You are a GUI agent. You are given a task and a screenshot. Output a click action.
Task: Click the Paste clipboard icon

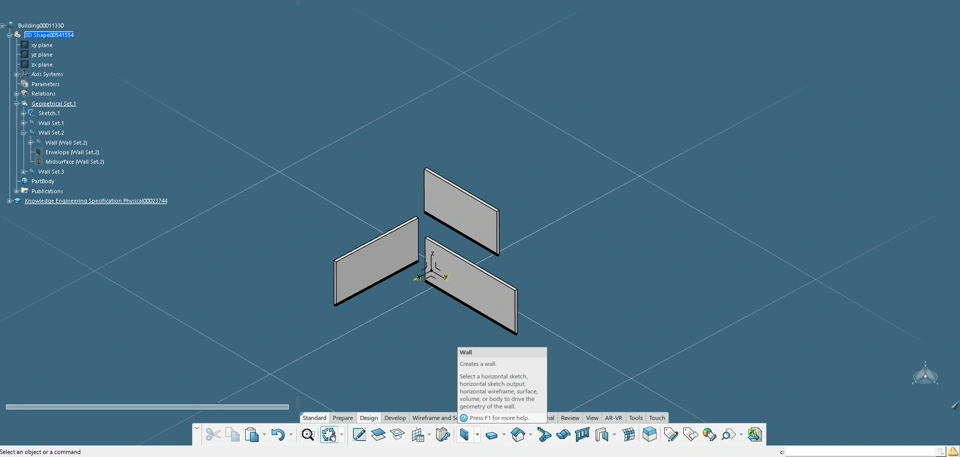point(252,434)
